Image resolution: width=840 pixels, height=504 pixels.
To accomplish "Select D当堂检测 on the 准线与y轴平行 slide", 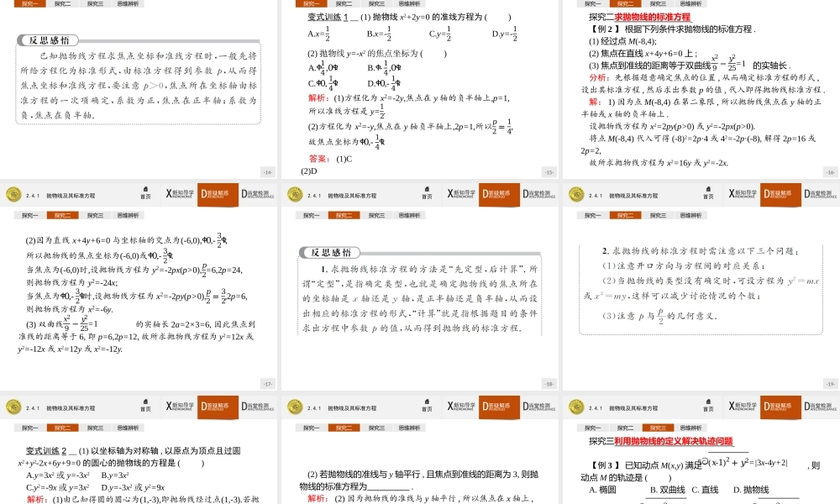I will [538, 406].
